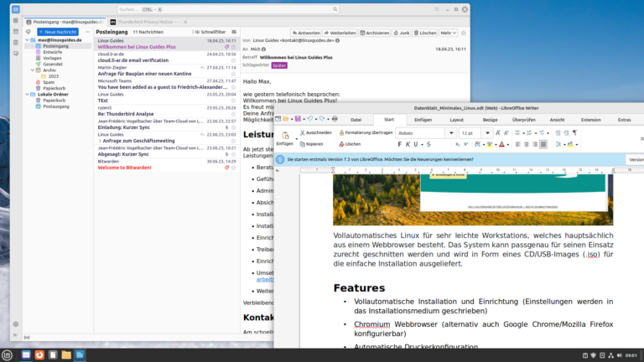Click the Antworten button
Screen dimensions: 644x362
[306, 33]
